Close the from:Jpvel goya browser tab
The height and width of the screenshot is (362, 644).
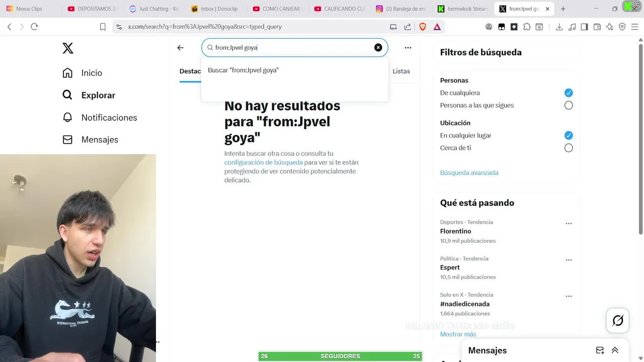coord(547,9)
